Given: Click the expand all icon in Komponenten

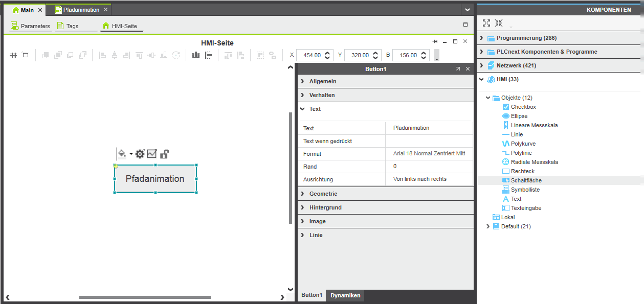Looking at the screenshot, I should point(486,23).
